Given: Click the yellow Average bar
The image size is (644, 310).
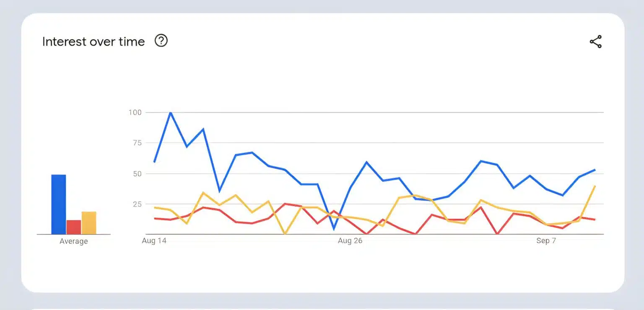Looking at the screenshot, I should click(89, 223).
